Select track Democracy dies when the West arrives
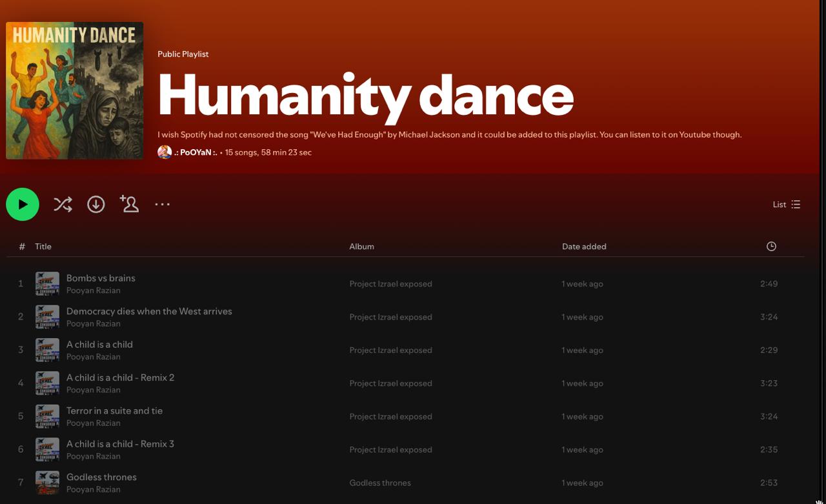The width and height of the screenshot is (826, 504). [149, 311]
